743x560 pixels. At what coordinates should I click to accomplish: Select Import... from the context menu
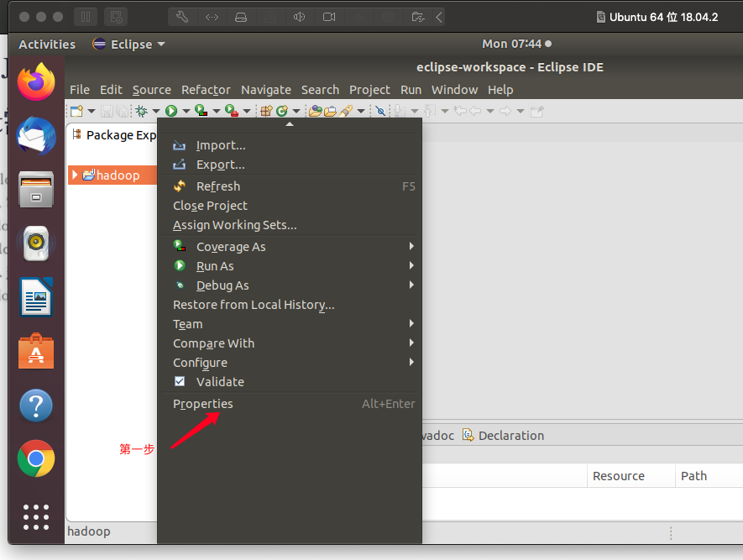coord(290,145)
